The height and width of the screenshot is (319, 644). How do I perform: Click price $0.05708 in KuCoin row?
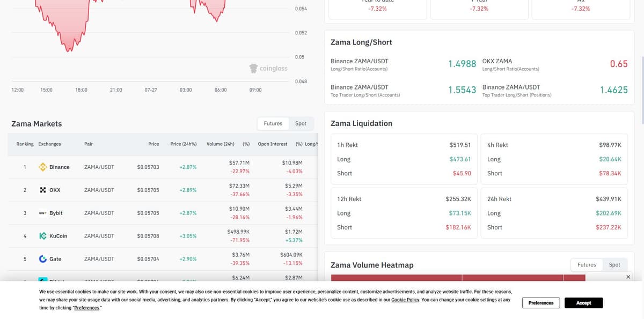pos(148,236)
